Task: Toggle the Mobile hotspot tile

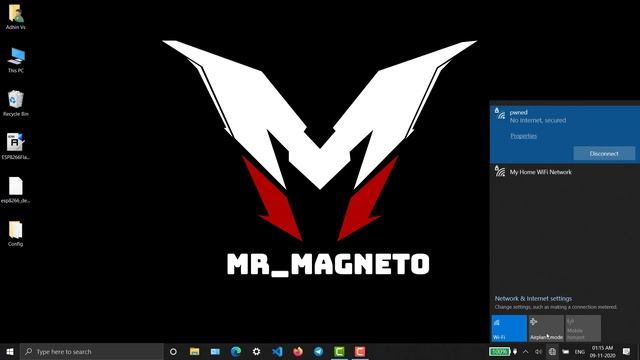Action: tap(583, 328)
